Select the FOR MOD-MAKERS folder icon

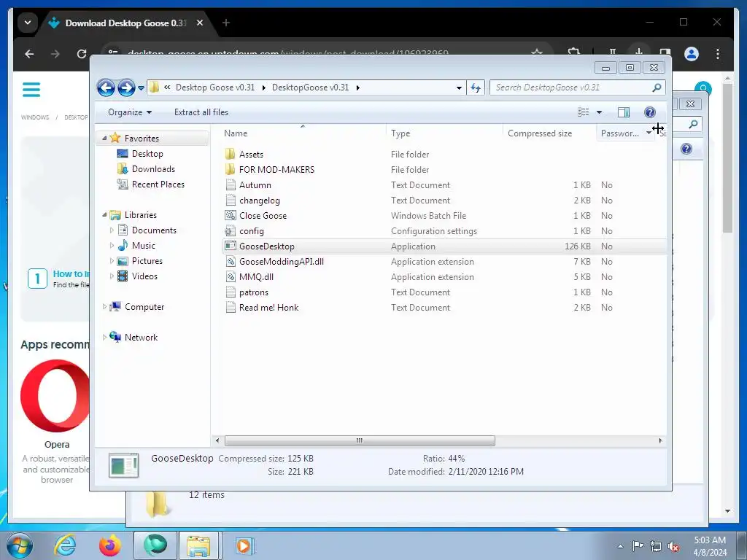pos(230,169)
